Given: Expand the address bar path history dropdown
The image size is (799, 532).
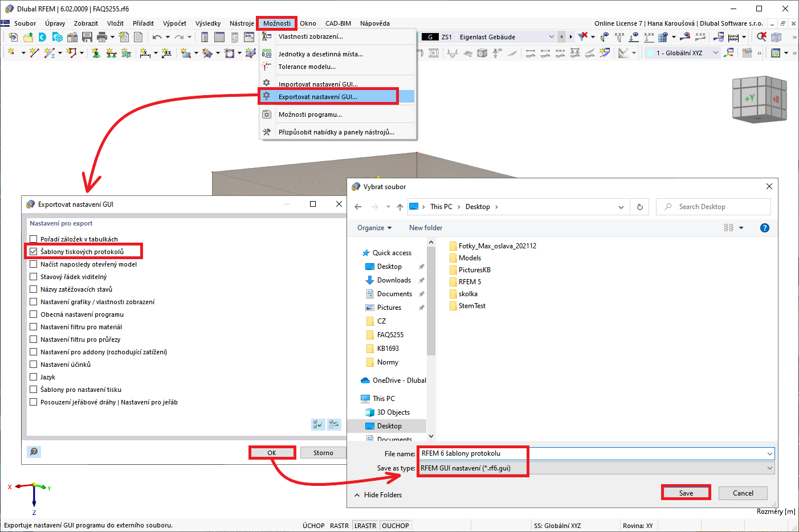Looking at the screenshot, I should coord(621,207).
